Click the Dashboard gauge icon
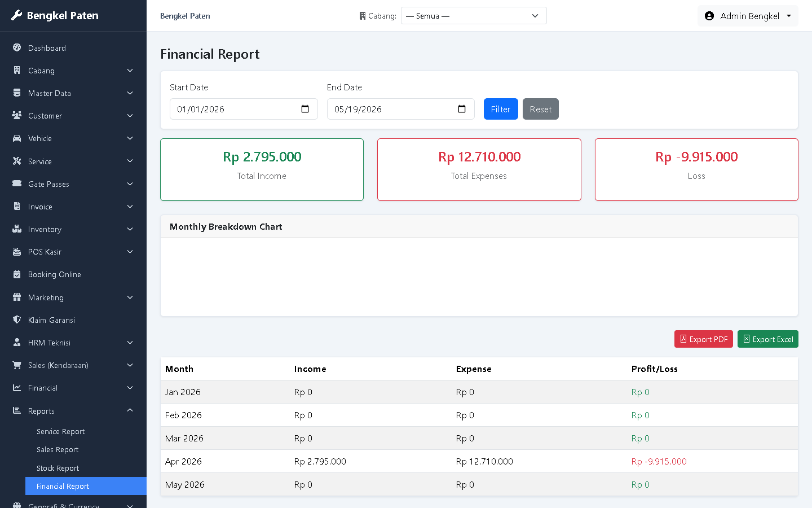This screenshot has width=812, height=508. tap(17, 48)
